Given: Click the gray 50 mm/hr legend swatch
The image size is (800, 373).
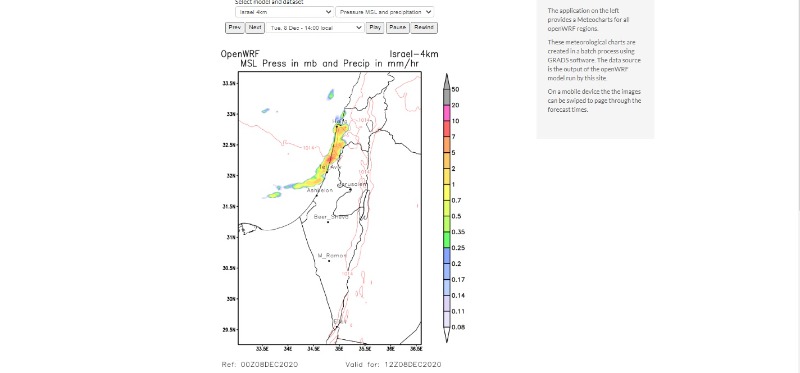Looking at the screenshot, I should pyautogui.click(x=446, y=96).
